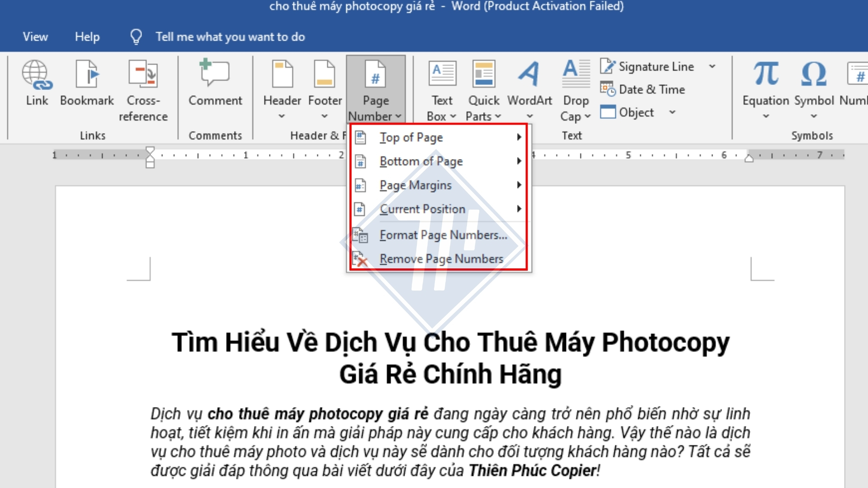Viewport: 868px width, 488px height.
Task: Click the Bottom of Page menu icon
Action: pos(360,161)
